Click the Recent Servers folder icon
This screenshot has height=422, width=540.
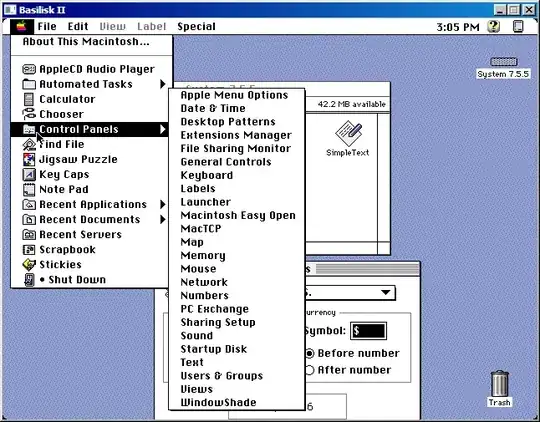pos(29,235)
